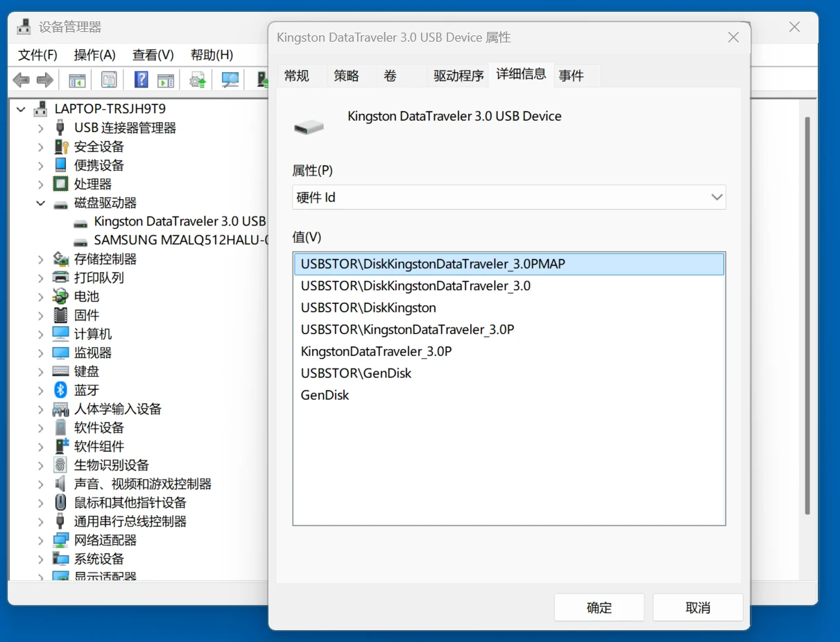Click the speaker icon for 声音、视频和游戏控制器

(x=61, y=484)
